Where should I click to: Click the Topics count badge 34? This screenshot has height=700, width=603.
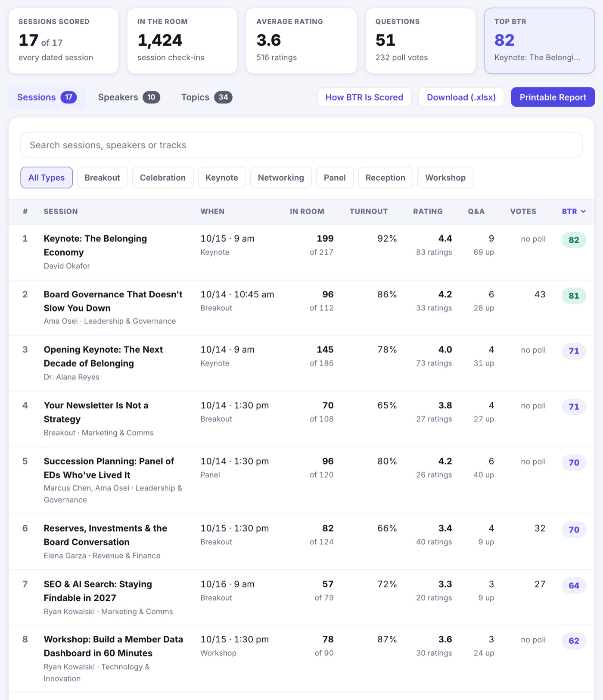click(223, 97)
